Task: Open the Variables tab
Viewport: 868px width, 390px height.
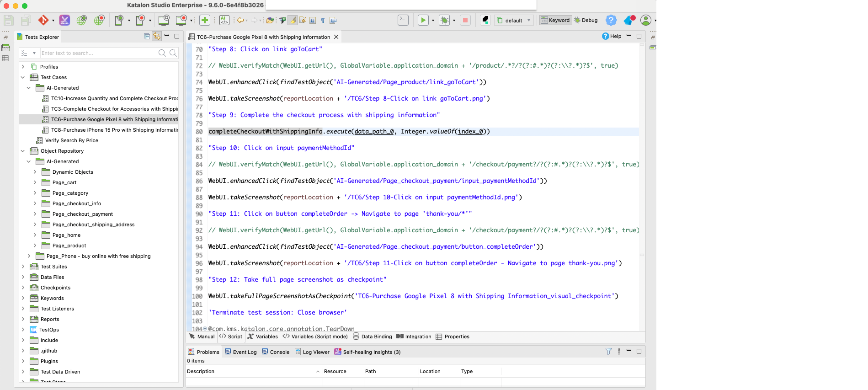Action: pos(263,337)
